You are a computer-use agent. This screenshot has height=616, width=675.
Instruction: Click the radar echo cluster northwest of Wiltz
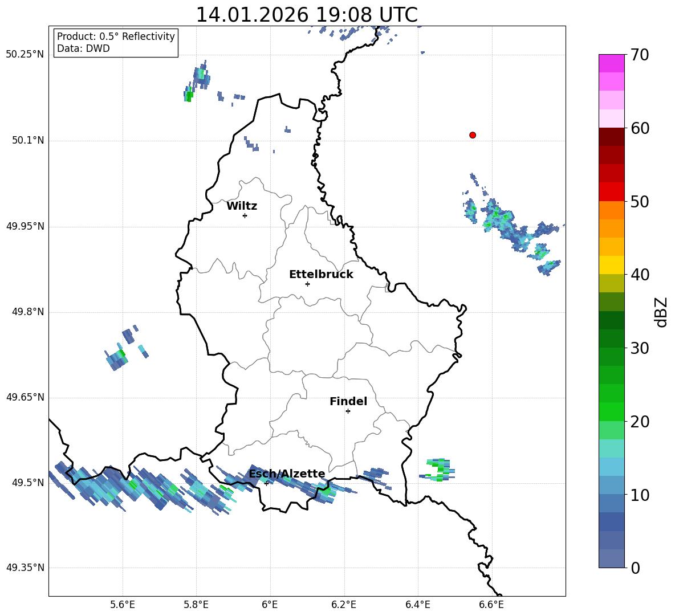197,81
